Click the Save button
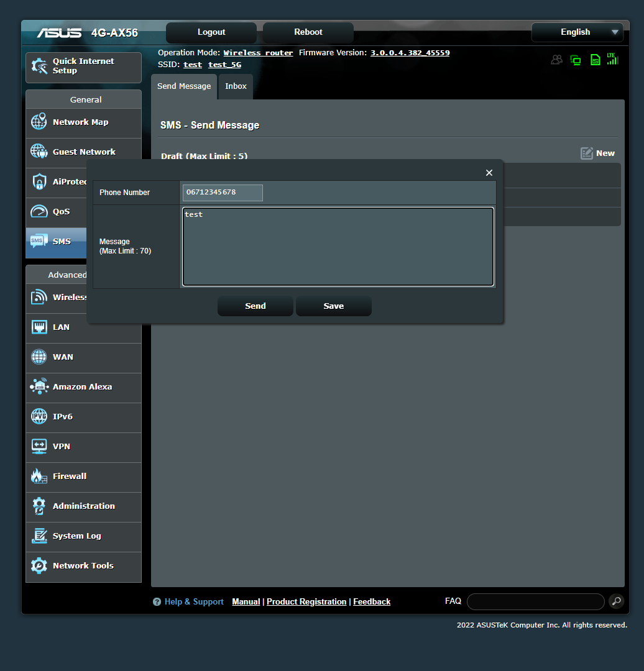Screen dimensions: 644x671 334,306
